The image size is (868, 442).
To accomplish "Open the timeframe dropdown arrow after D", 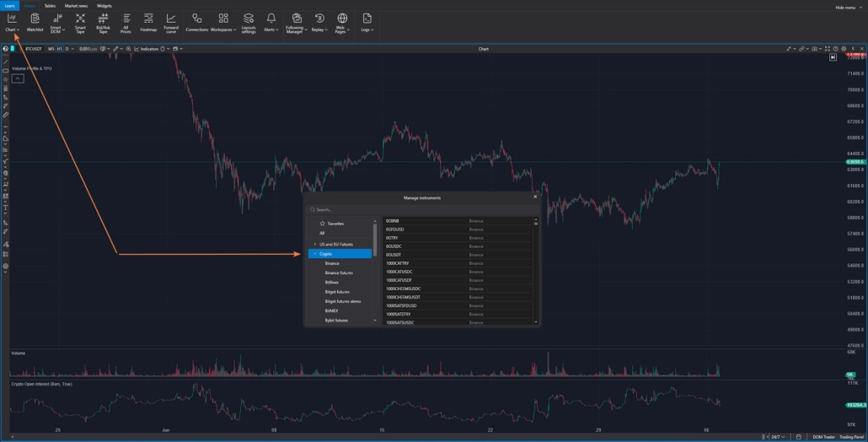I will 72,49.
